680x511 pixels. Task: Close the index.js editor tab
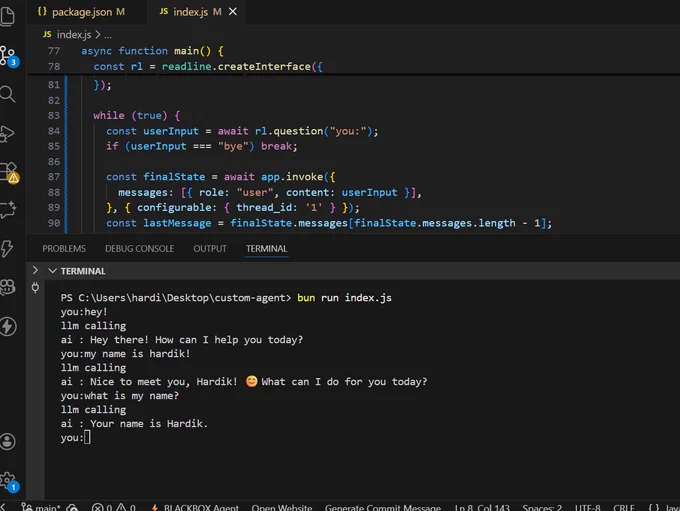[x=233, y=12]
